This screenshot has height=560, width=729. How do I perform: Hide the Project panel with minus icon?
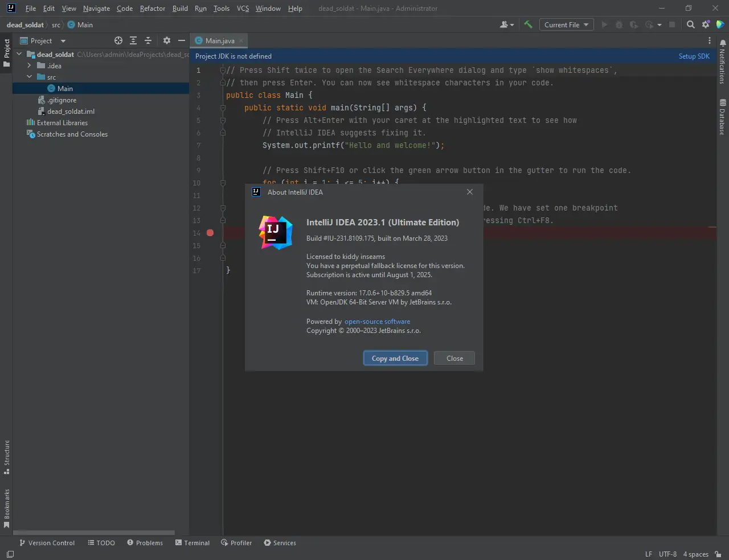pos(182,40)
